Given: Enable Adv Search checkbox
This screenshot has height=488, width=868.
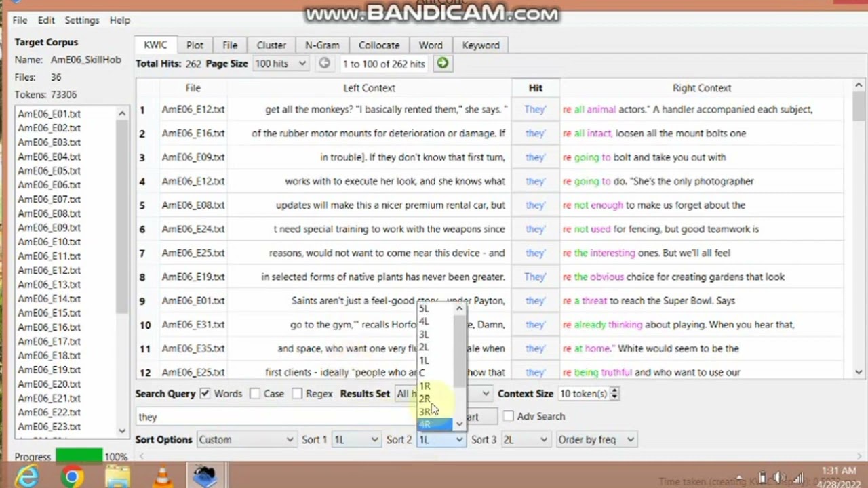Looking at the screenshot, I should 508,416.
